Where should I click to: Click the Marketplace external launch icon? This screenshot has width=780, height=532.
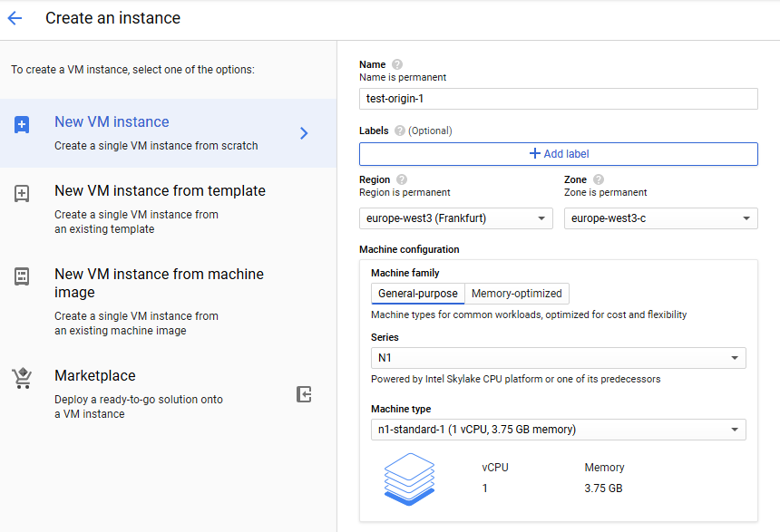coord(305,394)
